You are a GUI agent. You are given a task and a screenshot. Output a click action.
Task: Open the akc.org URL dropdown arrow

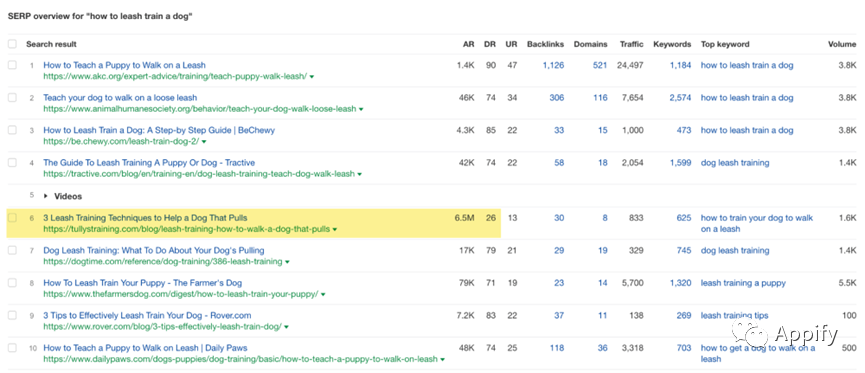coord(312,77)
